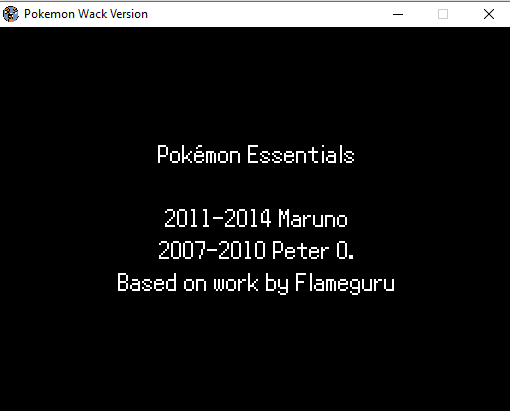Close the Pokemon Wack Version window
Image resolution: width=510 pixels, height=411 pixels.
click(x=489, y=14)
